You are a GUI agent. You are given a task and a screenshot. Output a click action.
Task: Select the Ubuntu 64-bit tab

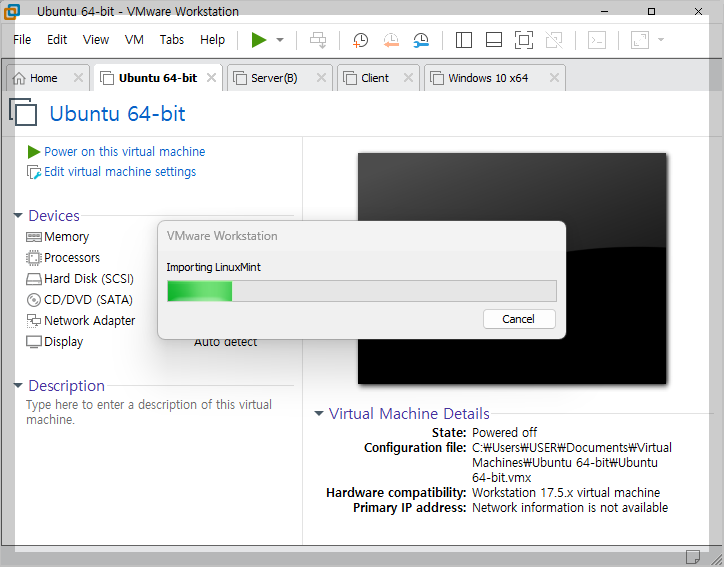(x=157, y=78)
